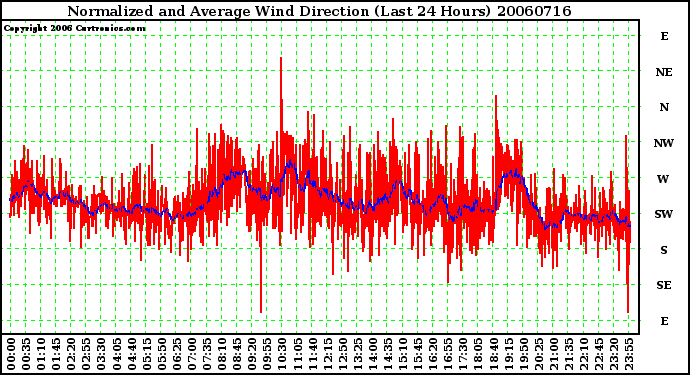Click the 15:45 time axis label

click(x=418, y=354)
